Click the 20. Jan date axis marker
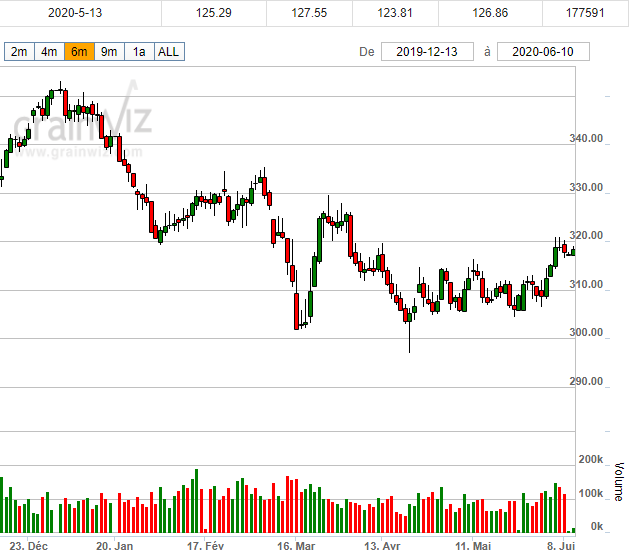This screenshot has width=644, height=558. 115,547
